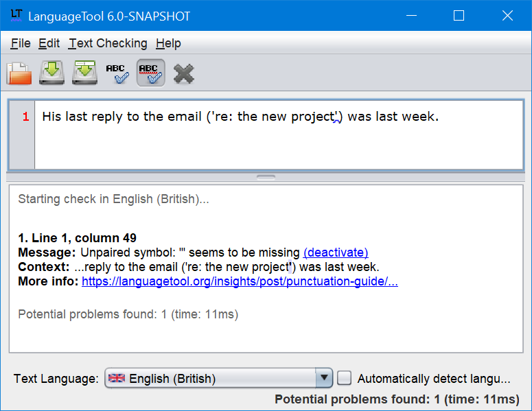Screen dimensions: 532x411
Task: Open a file with the folder icon
Action: [19, 73]
